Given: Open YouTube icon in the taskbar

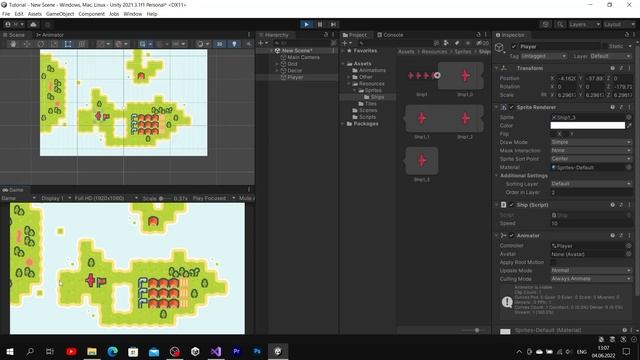Looking at the screenshot, I should pyautogui.click(x=71, y=351).
